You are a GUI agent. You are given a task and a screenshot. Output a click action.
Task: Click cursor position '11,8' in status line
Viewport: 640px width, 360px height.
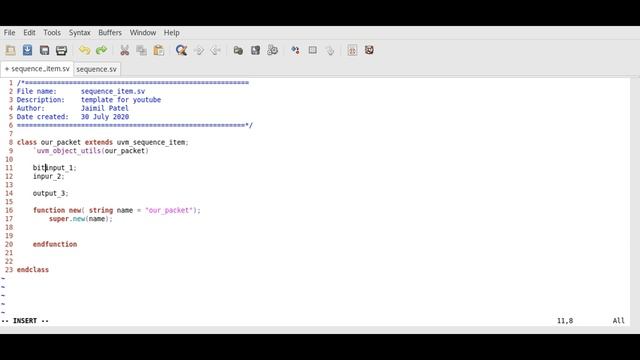pos(565,321)
